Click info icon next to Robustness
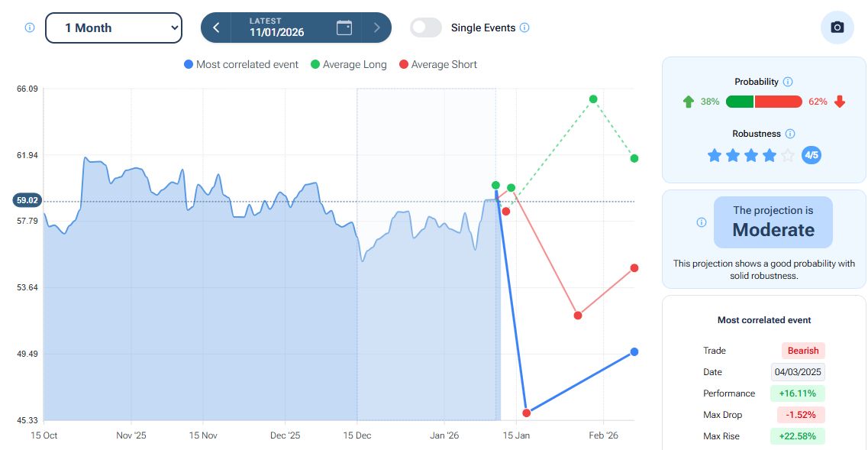The image size is (868, 450). [x=790, y=134]
